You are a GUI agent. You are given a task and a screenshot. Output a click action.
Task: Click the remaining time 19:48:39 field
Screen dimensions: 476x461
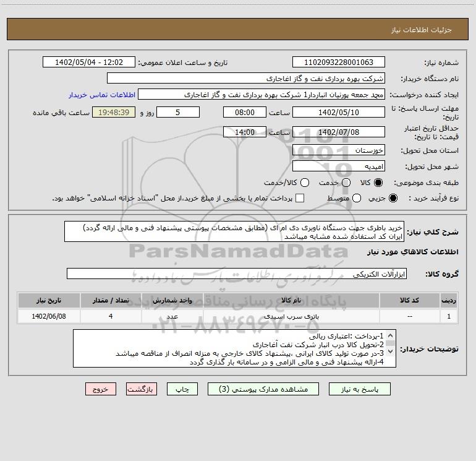tap(114, 112)
